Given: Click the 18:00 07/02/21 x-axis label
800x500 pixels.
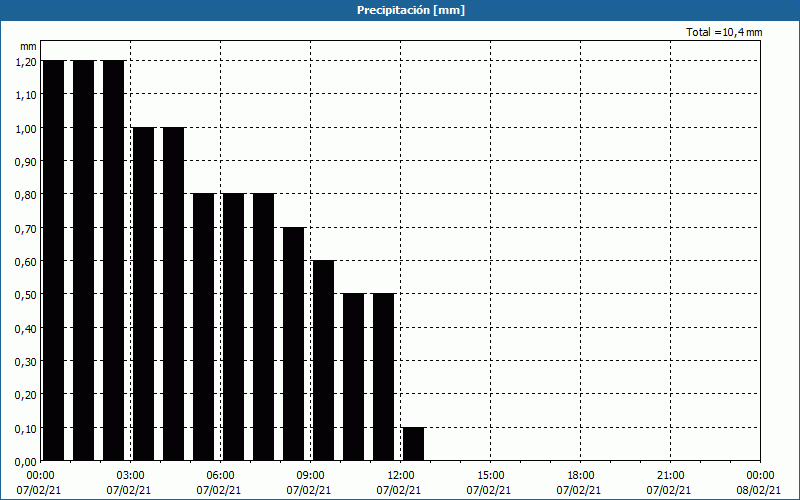Looking at the screenshot, I should tap(580, 483).
